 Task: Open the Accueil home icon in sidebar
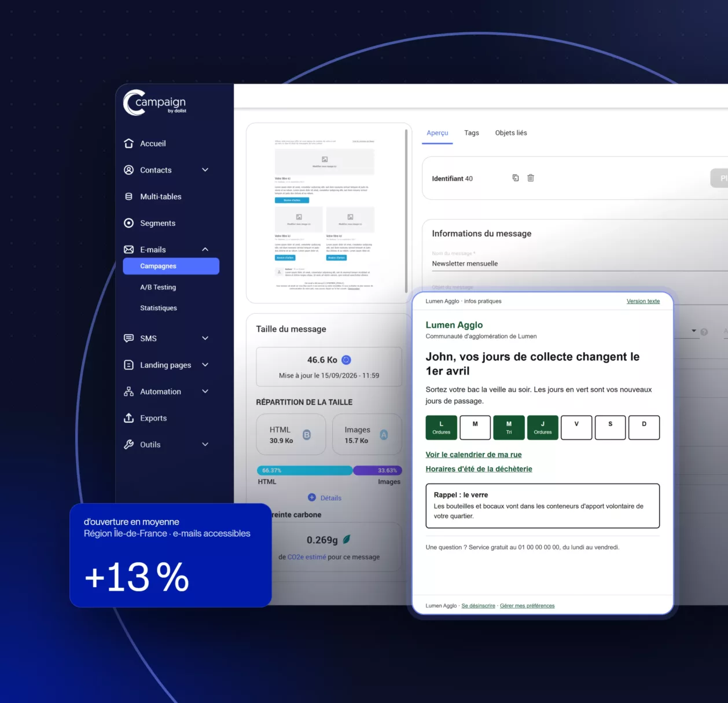pyautogui.click(x=128, y=143)
